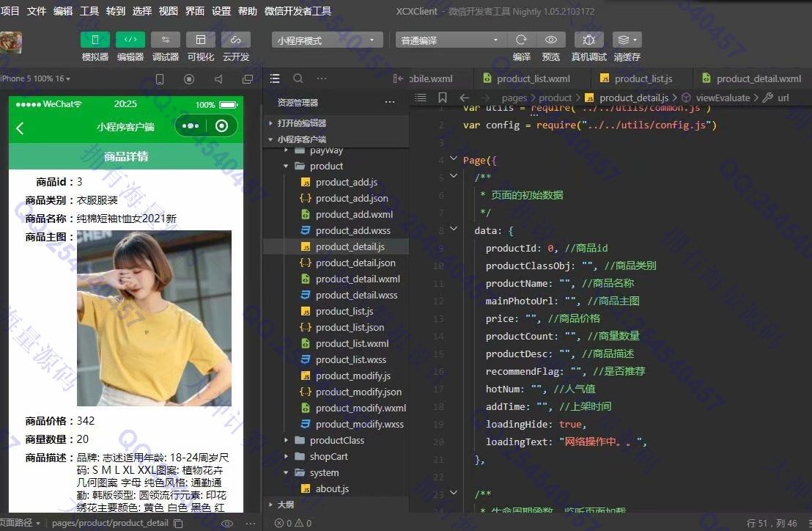Click the sidebar top ellipsis icon

(322, 78)
